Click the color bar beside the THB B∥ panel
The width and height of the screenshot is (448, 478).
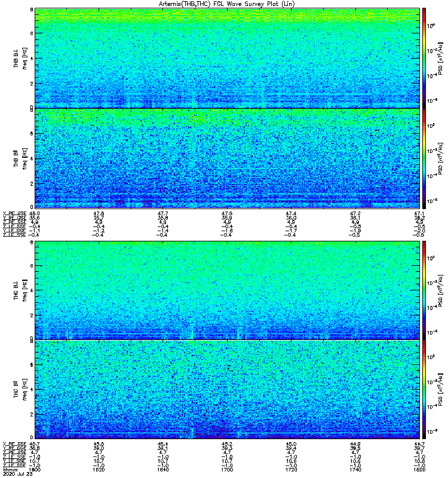424,158
